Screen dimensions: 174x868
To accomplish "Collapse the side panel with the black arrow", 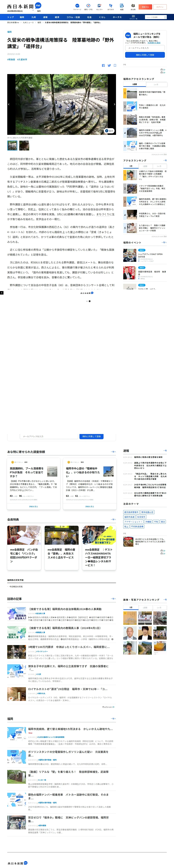I will click(x=2, y=293).
